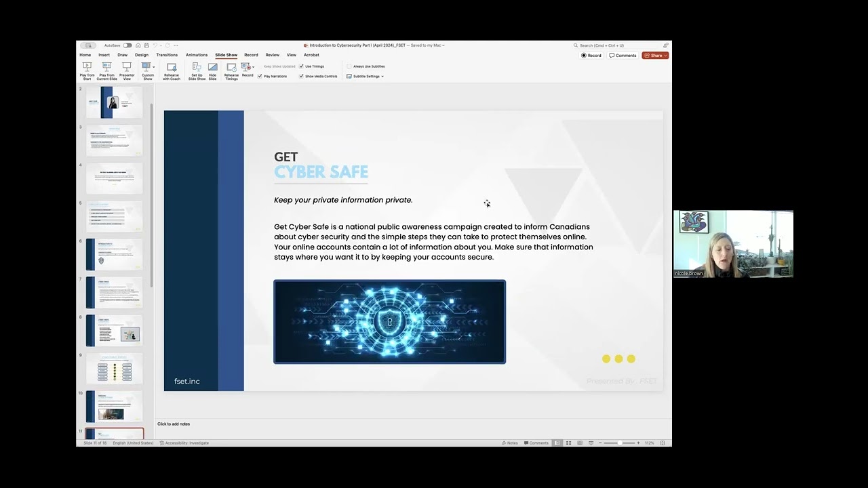Uncheck the Use Timings checkbox

point(301,66)
